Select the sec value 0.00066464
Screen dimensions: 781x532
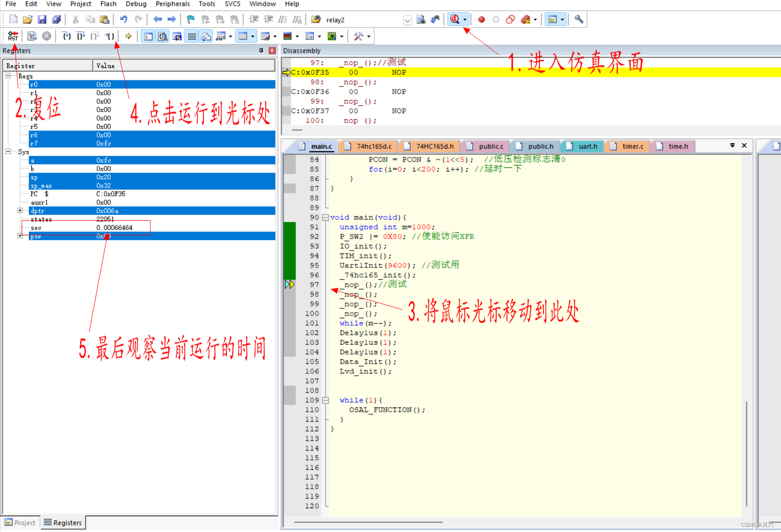pos(114,228)
